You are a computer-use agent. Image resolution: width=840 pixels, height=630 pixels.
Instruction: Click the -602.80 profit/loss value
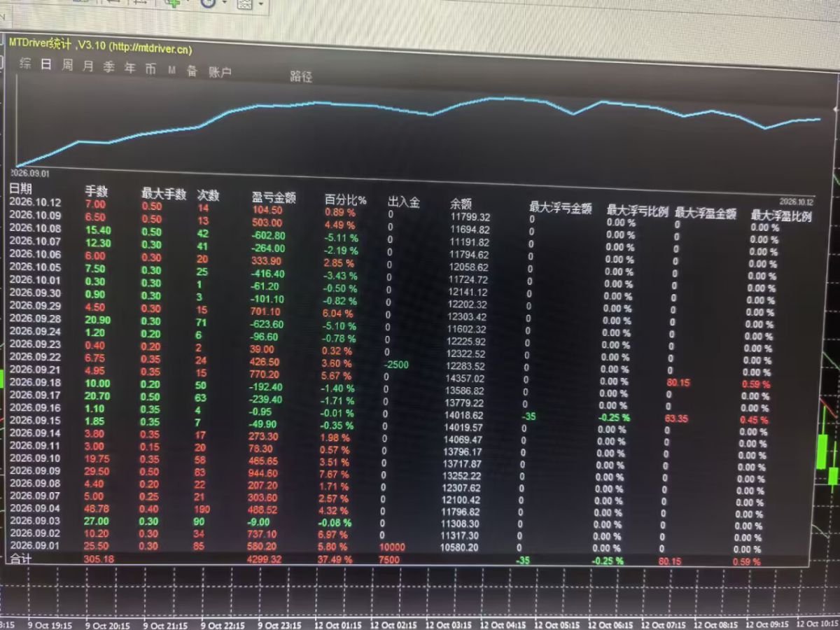(269, 235)
